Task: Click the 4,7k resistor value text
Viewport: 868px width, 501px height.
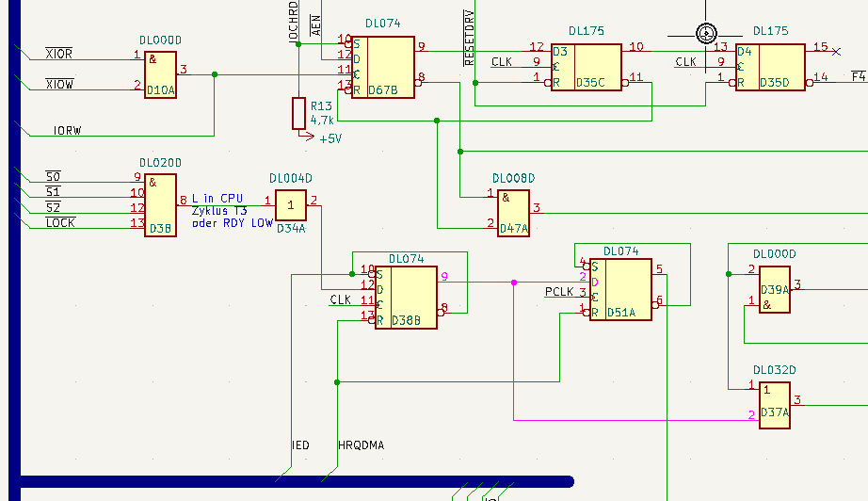Action: [322, 120]
